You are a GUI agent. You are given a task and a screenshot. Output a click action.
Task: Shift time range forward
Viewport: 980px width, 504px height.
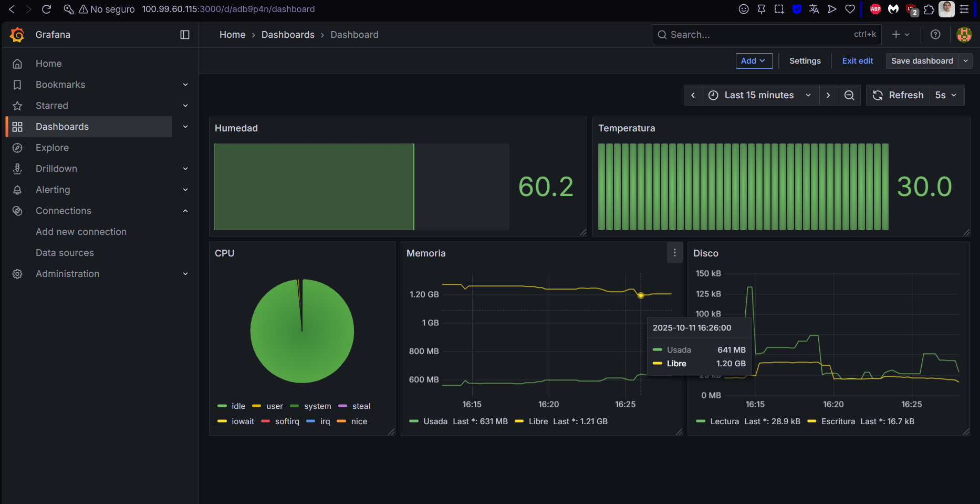pos(828,95)
